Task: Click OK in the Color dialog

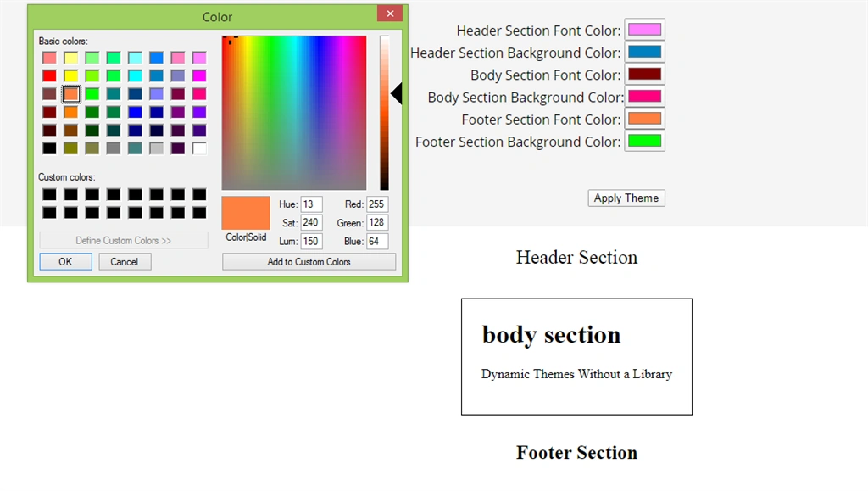Action: (65, 261)
